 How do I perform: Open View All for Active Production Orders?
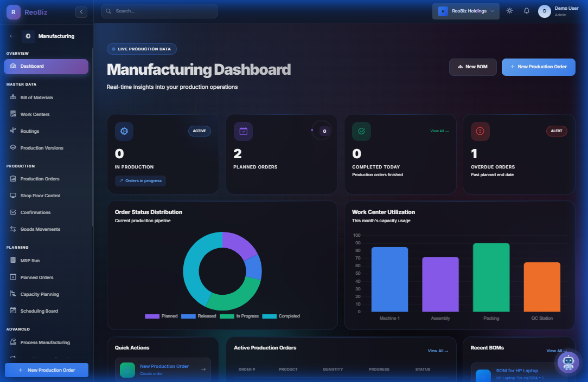pyautogui.click(x=437, y=351)
